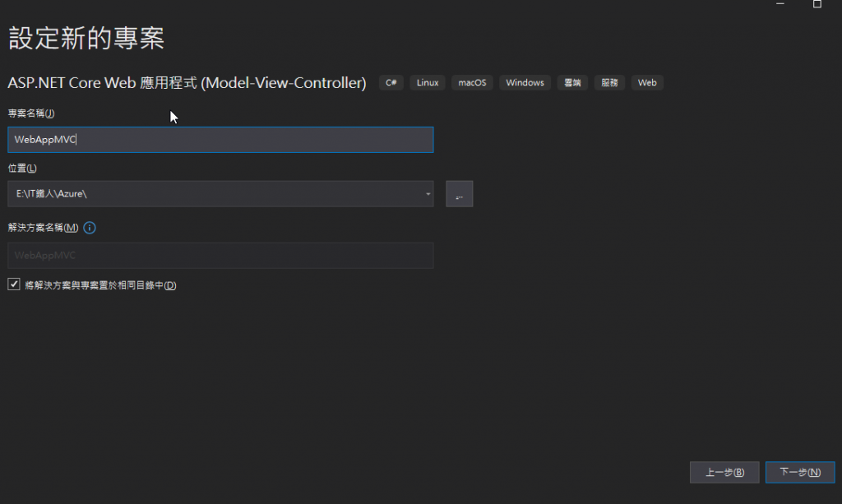Viewport: 842px width, 504px height.
Task: Uncheck 將解決方案與專案置於相同目錄中 checkbox
Action: [x=13, y=284]
